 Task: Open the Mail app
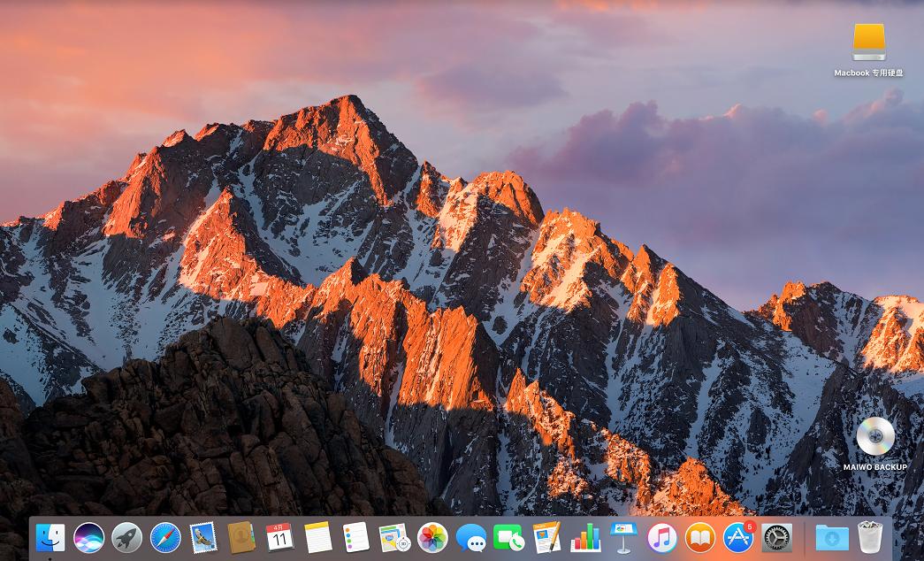[x=202, y=537]
